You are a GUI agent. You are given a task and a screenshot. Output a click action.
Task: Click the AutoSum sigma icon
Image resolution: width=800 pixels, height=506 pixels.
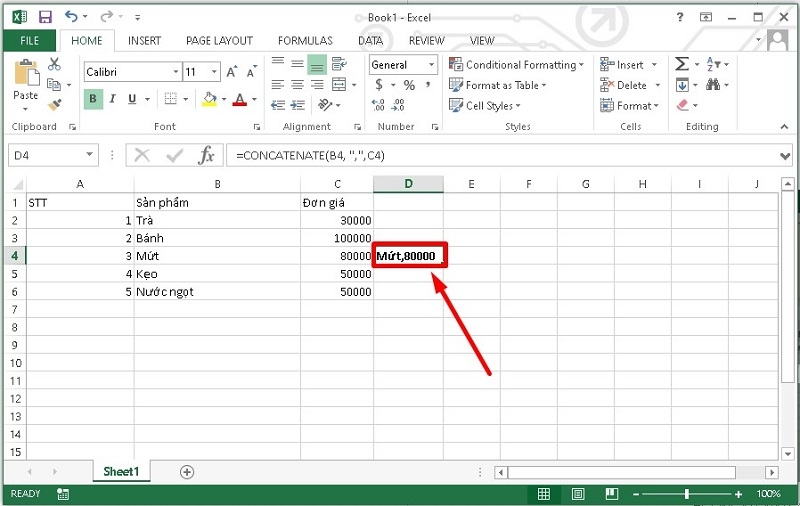tap(682, 64)
